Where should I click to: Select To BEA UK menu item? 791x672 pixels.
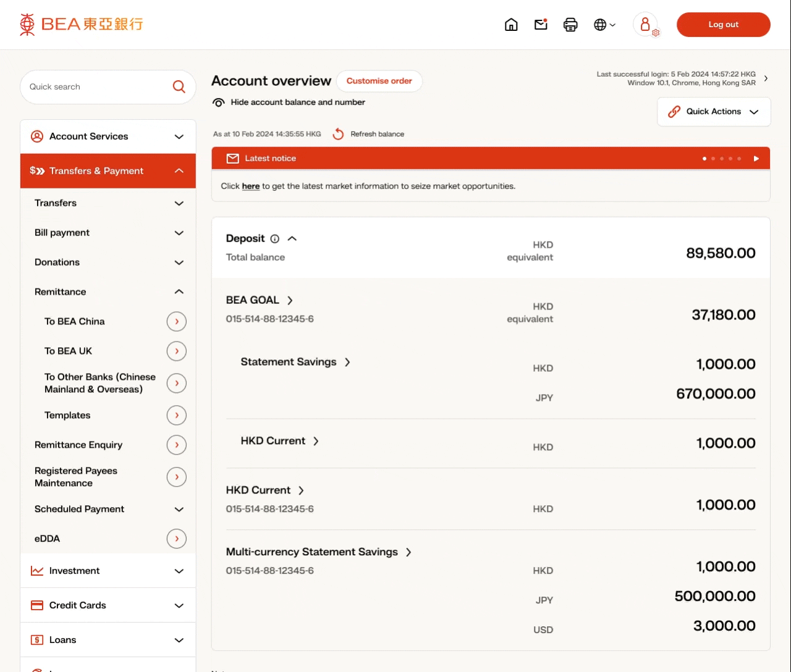(68, 351)
